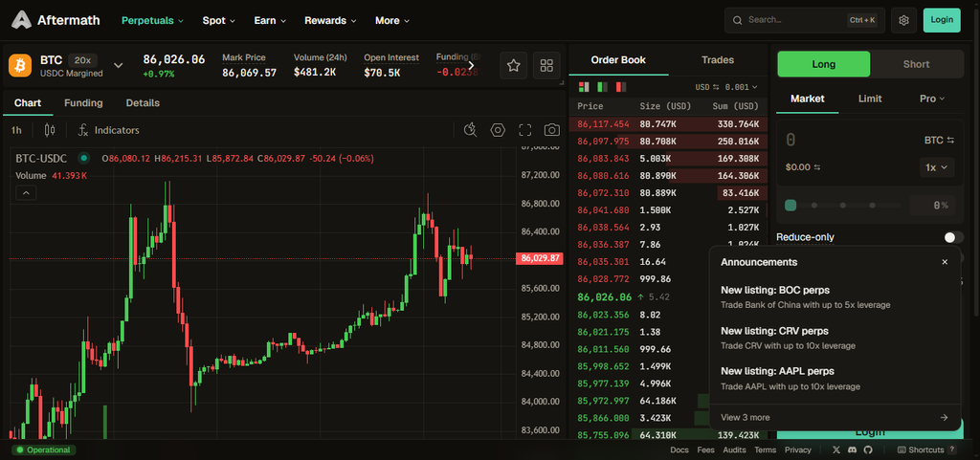This screenshot has height=460, width=980.
Task: Show both bids and asks view icon
Action: point(585,87)
